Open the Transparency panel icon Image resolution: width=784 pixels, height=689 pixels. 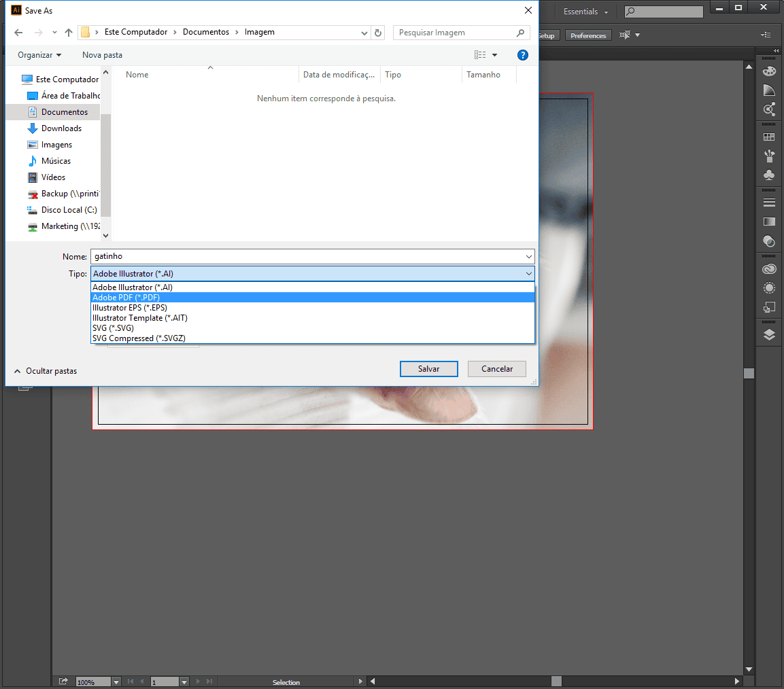click(769, 241)
